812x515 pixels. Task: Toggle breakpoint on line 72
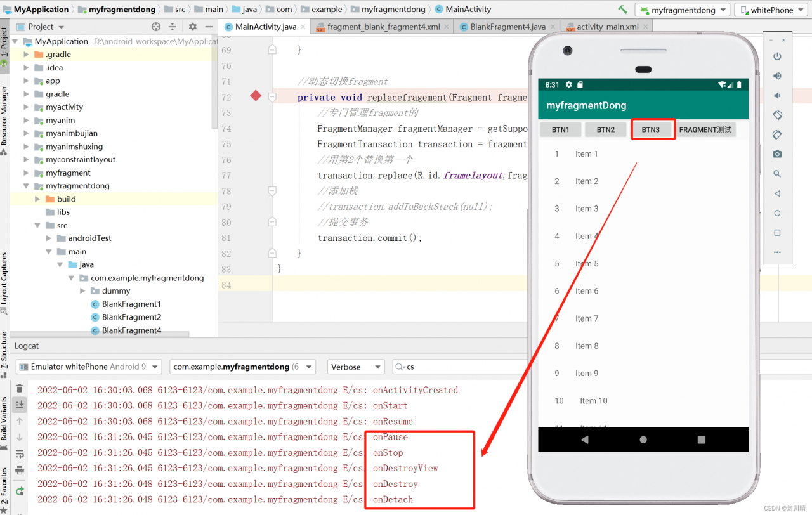[256, 96]
